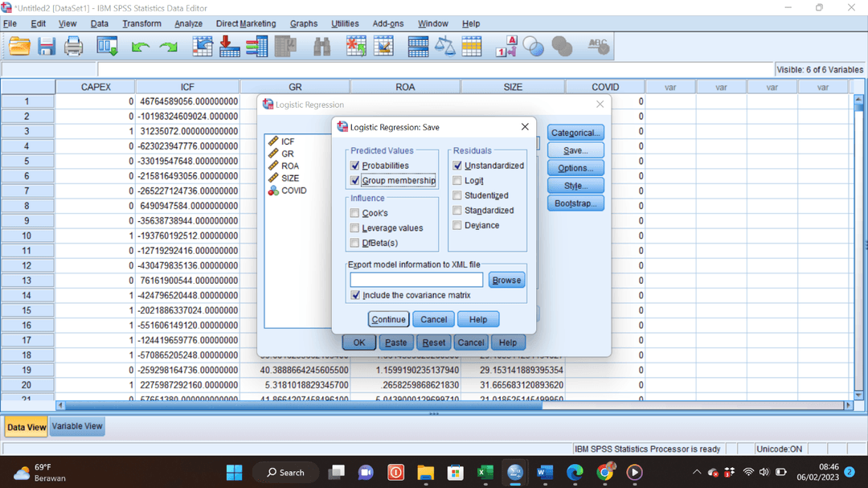Open the Graphs menu
868x488 pixels.
pos(304,24)
